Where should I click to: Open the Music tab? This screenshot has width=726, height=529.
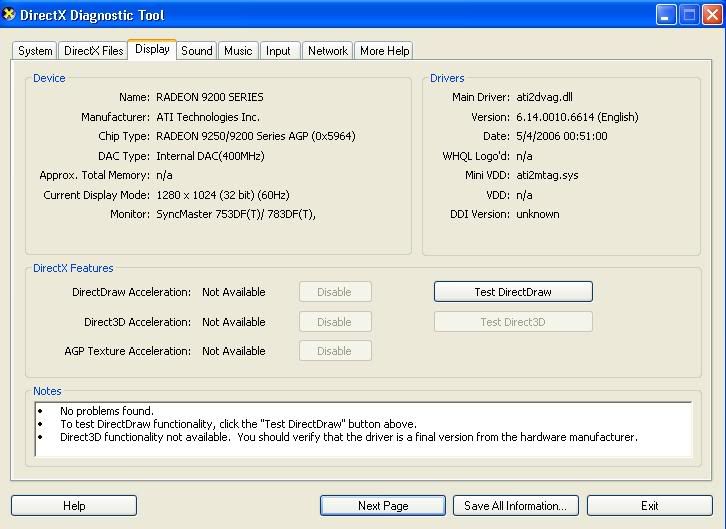[238, 50]
